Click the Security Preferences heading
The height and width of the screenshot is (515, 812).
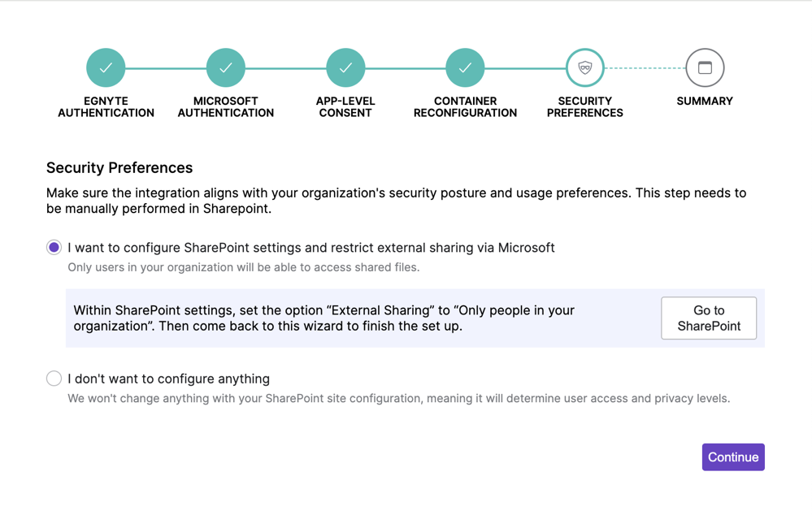point(119,167)
